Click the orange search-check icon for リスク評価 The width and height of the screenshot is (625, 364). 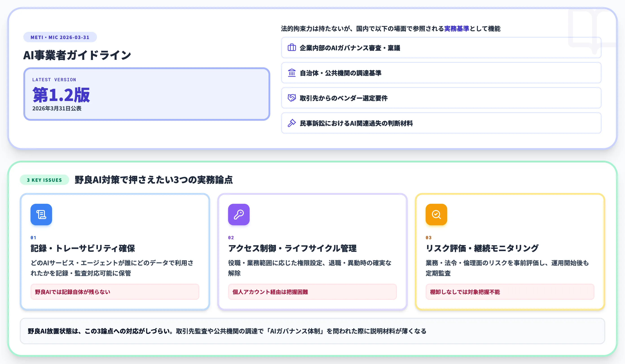pyautogui.click(x=436, y=215)
